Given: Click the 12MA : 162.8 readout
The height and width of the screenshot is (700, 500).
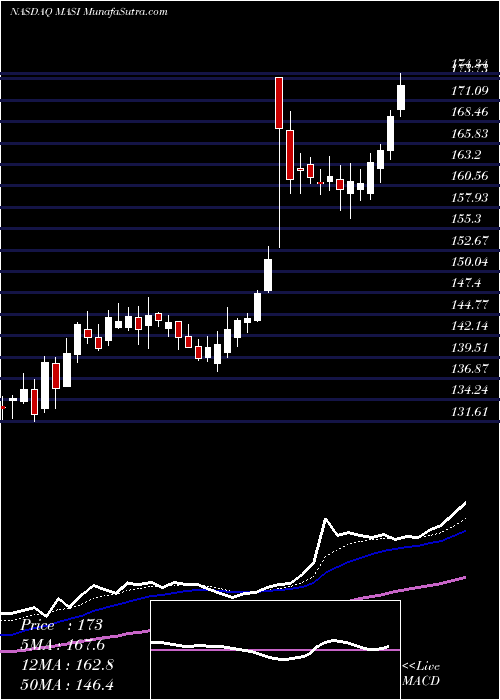Looking at the screenshot, I should pos(67,665).
